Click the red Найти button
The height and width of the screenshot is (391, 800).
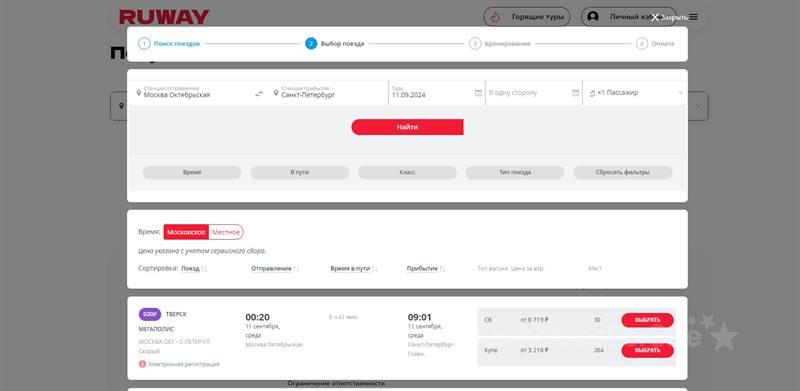[x=407, y=127]
